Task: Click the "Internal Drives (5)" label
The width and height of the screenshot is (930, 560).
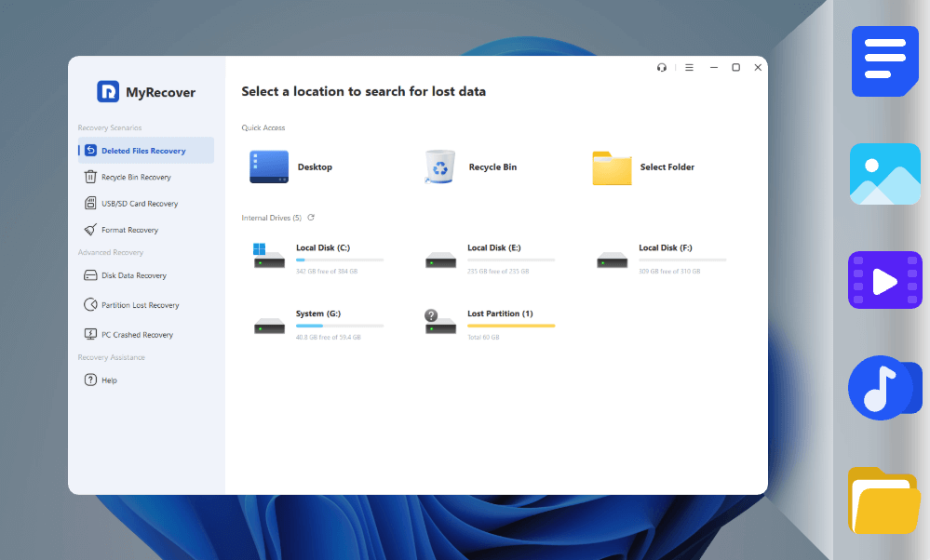Action: (272, 218)
